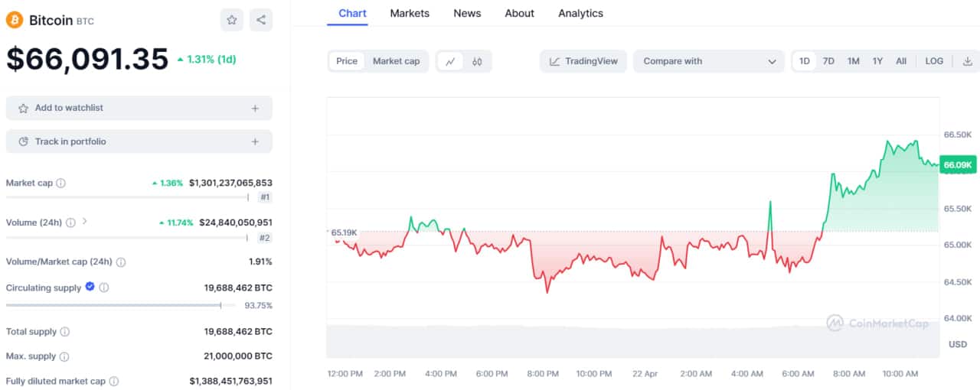Click the 11.74% volume change
Viewport: 980px width, 390px height.
[176, 223]
